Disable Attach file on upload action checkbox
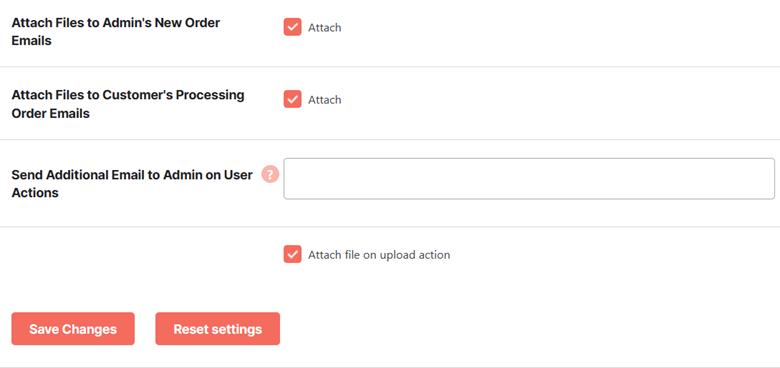The height and width of the screenshot is (368, 780). pyautogui.click(x=292, y=254)
